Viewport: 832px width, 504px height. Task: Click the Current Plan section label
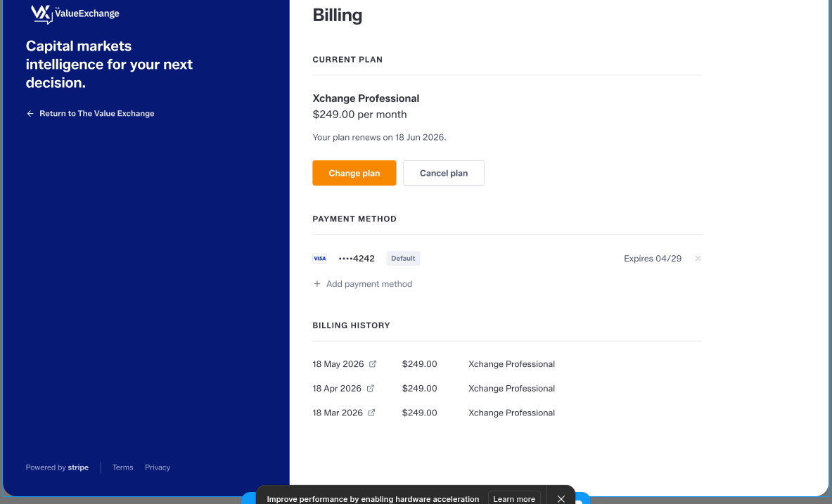tap(347, 60)
